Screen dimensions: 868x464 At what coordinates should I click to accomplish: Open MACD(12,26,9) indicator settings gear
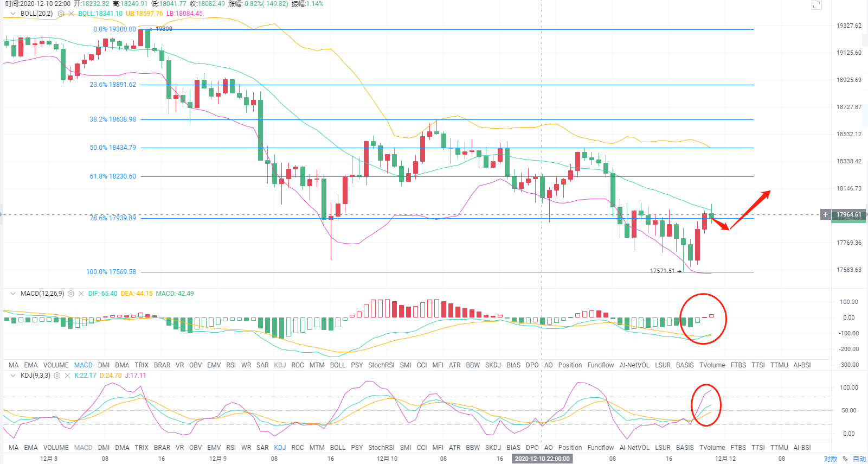pos(70,294)
